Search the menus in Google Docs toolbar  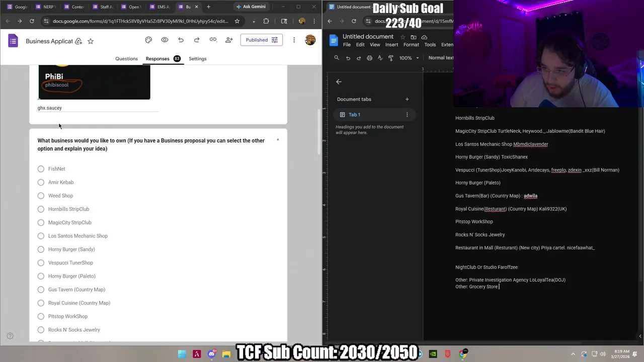click(x=337, y=58)
